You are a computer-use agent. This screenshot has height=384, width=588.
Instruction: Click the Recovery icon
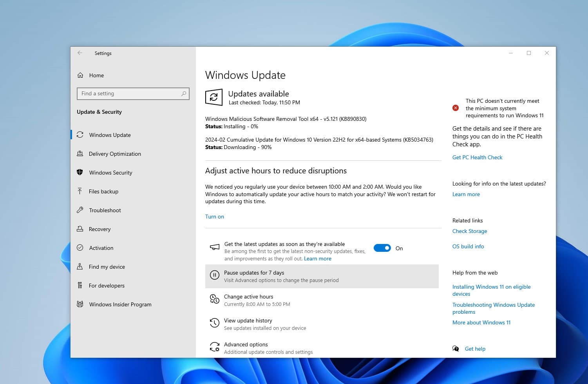[x=80, y=229]
